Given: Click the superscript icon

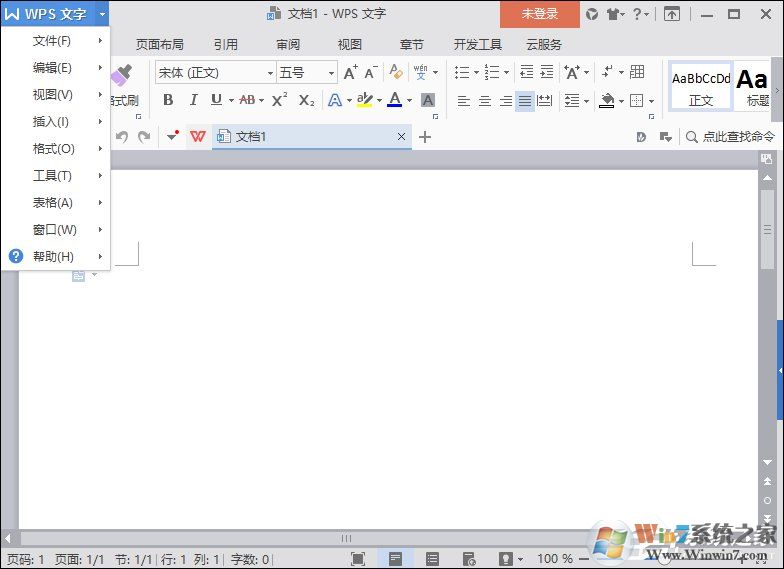Looking at the screenshot, I should point(280,100).
